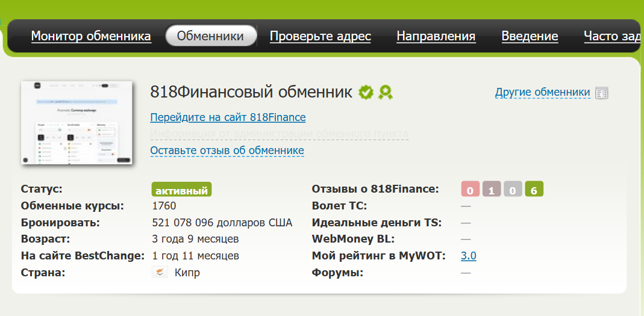Click the green verified checkmark badge

[x=366, y=92]
